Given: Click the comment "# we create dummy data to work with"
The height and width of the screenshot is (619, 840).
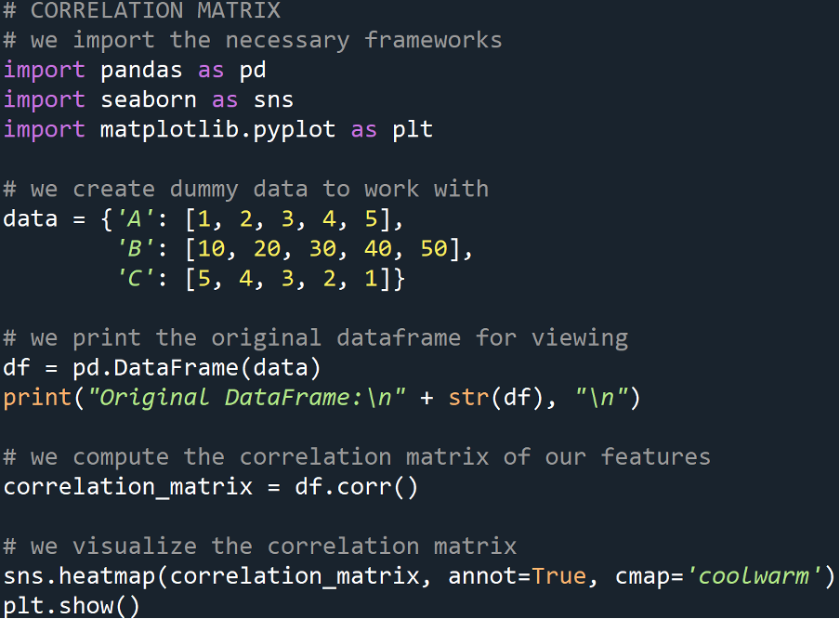Looking at the screenshot, I should pos(246,190).
